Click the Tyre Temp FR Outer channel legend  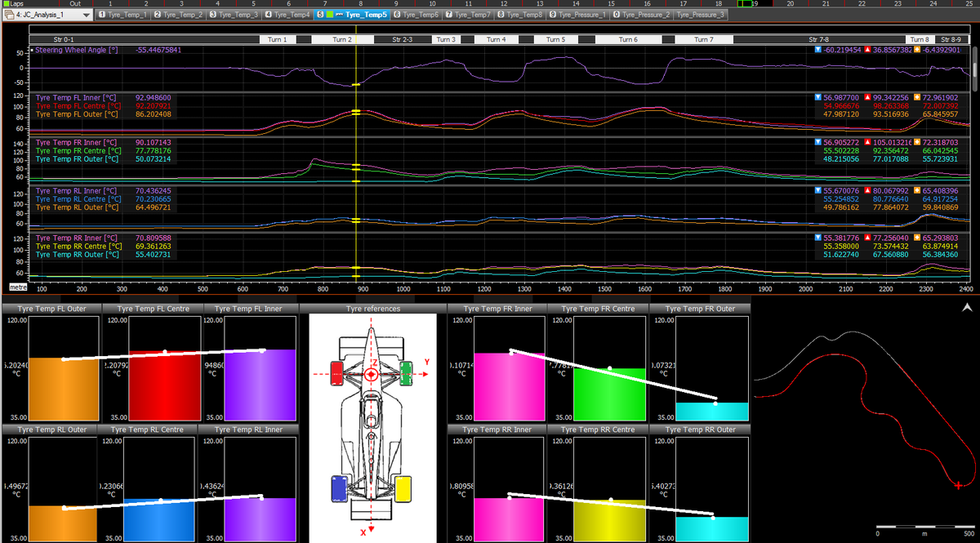78,158
